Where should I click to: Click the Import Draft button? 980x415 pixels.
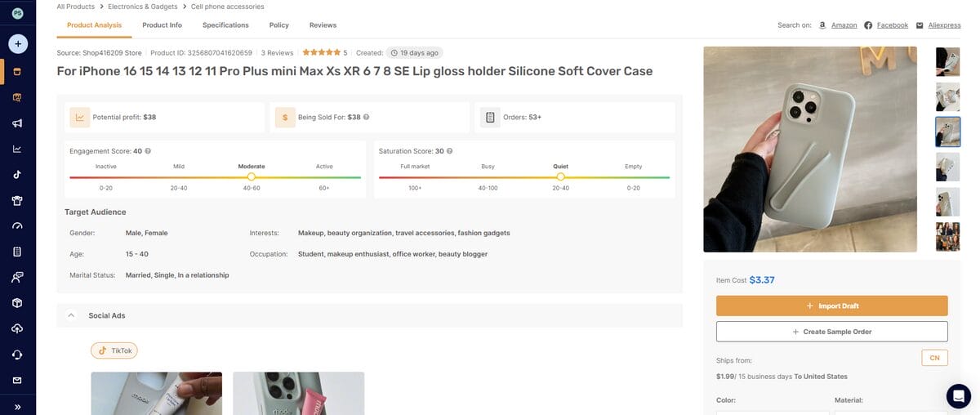pos(831,306)
